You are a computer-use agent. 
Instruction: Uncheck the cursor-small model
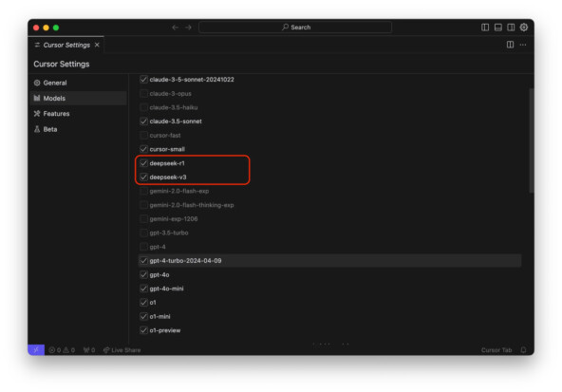[x=143, y=149]
